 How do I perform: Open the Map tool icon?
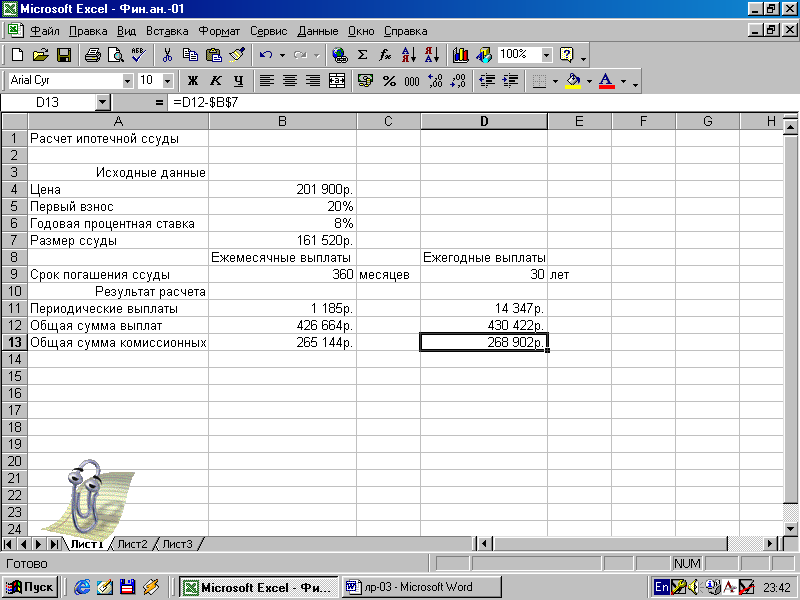tap(484, 55)
